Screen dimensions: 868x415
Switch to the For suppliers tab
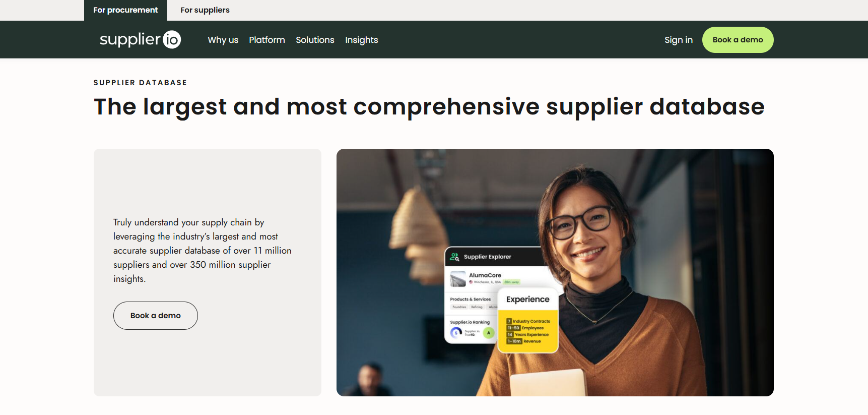(x=205, y=10)
